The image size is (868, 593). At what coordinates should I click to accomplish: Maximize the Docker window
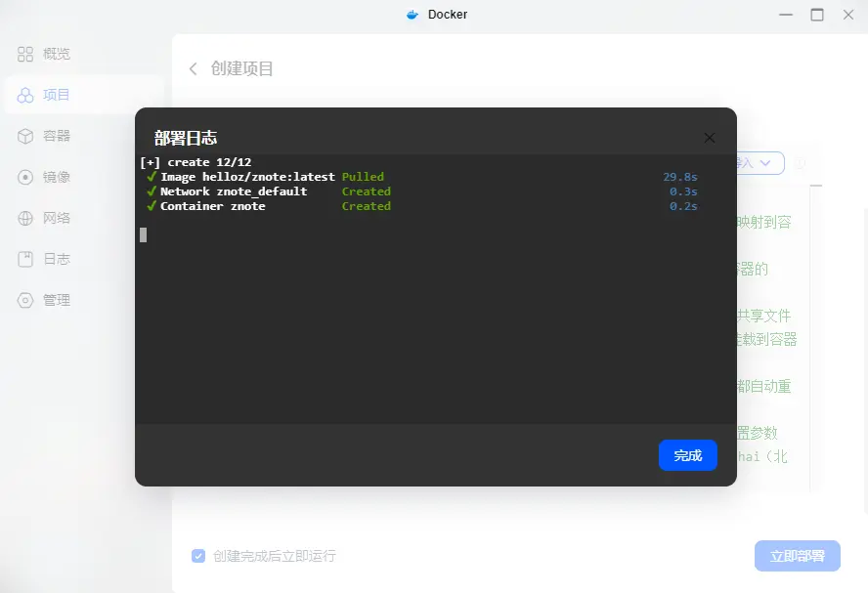click(817, 15)
